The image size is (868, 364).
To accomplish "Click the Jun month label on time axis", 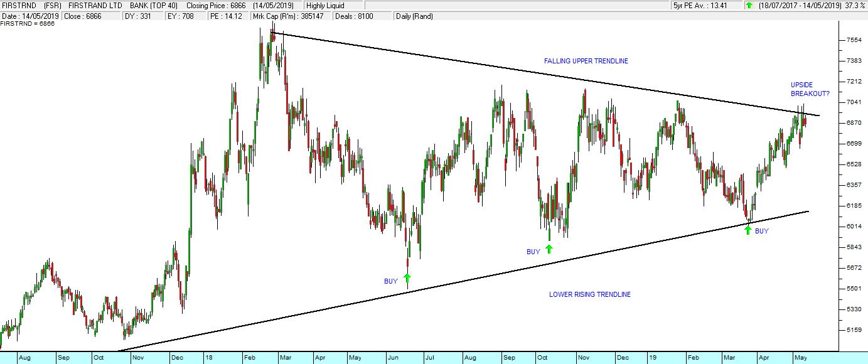I will (x=394, y=358).
